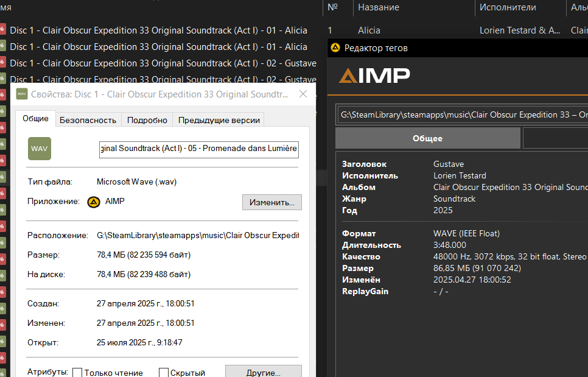Viewport: 588px width, 377px height.
Task: Click ReplayGain value '- / -'
Action: click(x=441, y=292)
